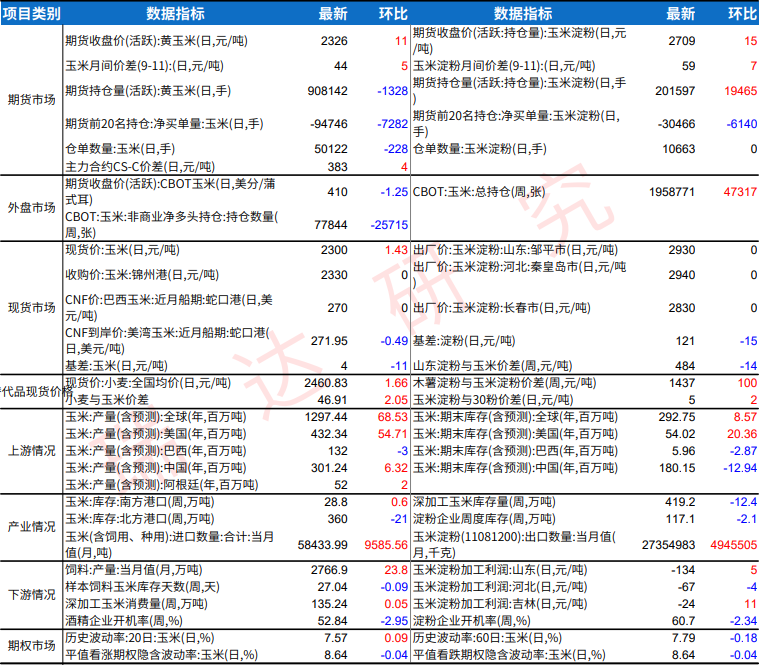Click value 2326 for 黄玉米 futures close
This screenshot has width=767, height=665.
coord(334,41)
